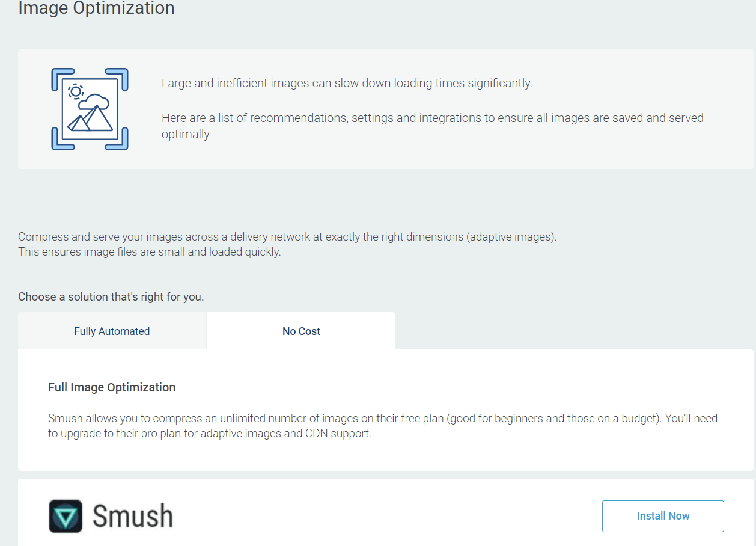Click the top-right corner bracket of illustration
This screenshot has height=546, width=756.
pos(122,75)
